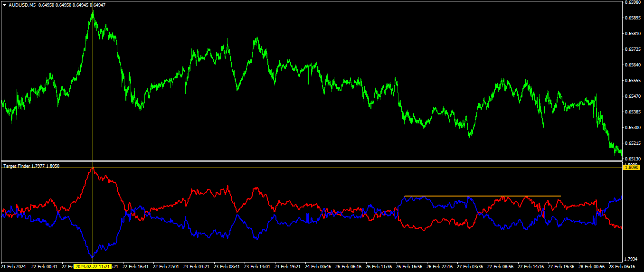Click the red line's highest peak in indicator
Image resolution: width=644 pixels, height=272 pixels.
93,168
